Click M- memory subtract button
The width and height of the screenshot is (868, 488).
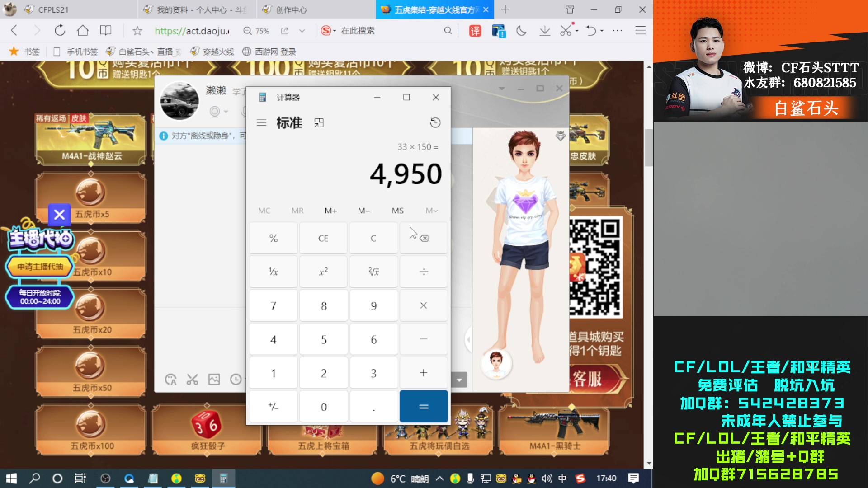pyautogui.click(x=364, y=211)
